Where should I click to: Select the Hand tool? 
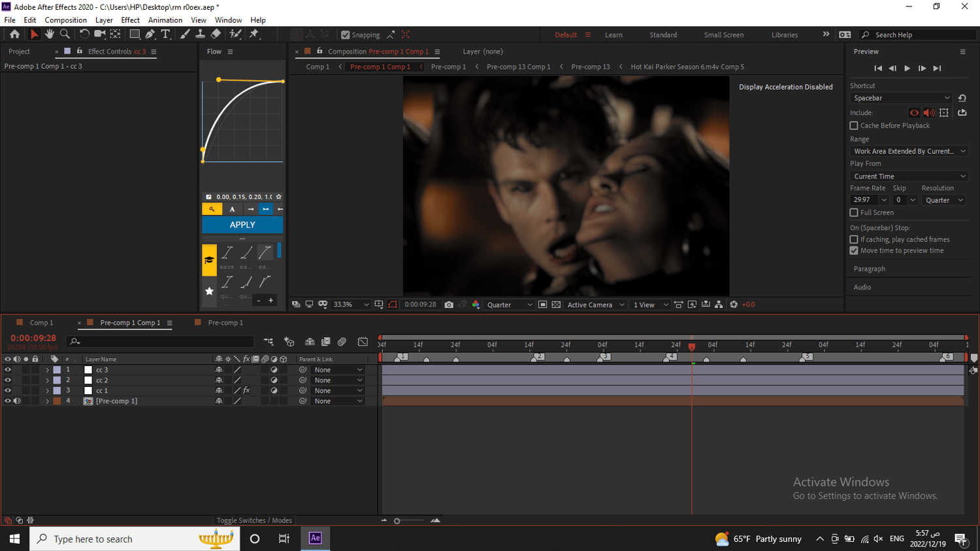[49, 35]
